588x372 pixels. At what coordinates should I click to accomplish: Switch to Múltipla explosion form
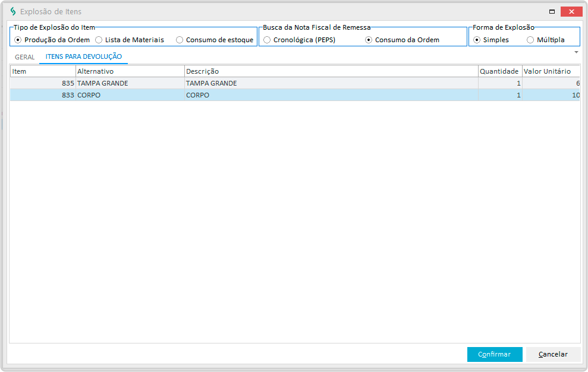click(x=530, y=40)
